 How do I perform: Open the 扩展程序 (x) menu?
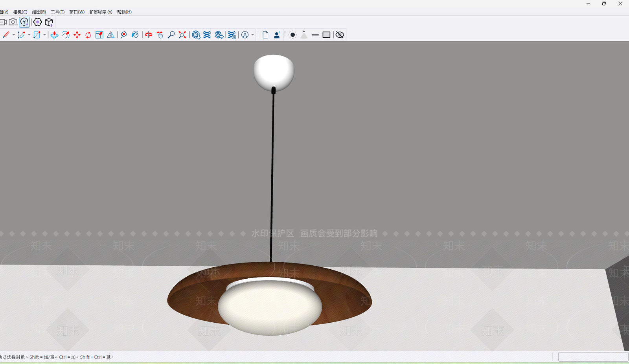pyautogui.click(x=101, y=12)
